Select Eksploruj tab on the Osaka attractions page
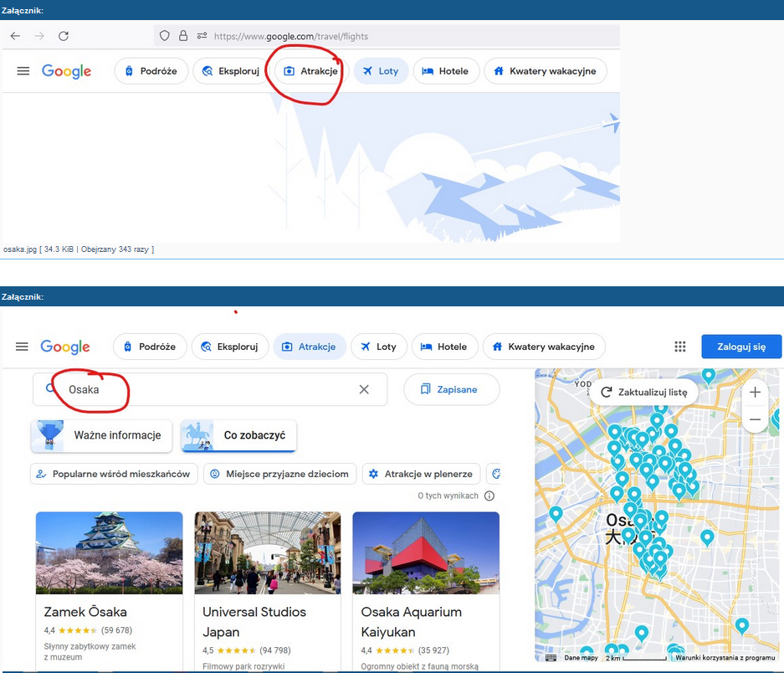Image resolution: width=784 pixels, height=673 pixels. (x=230, y=347)
